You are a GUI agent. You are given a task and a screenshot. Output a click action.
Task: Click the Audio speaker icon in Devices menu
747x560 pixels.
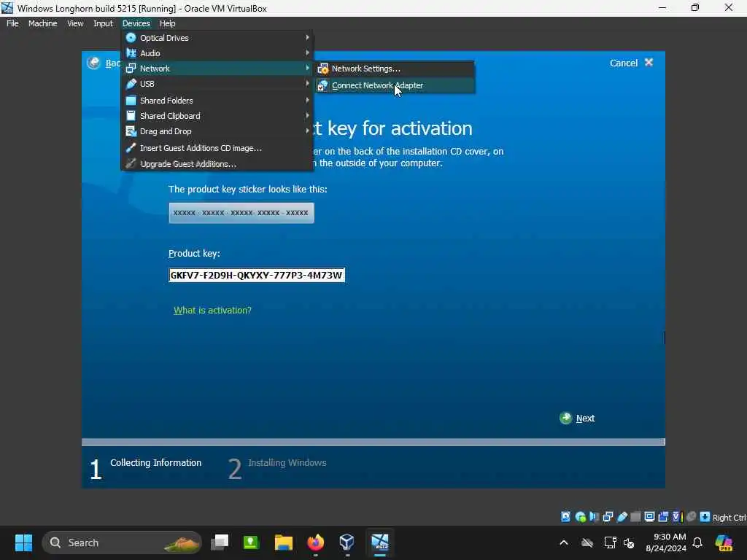[x=131, y=52]
